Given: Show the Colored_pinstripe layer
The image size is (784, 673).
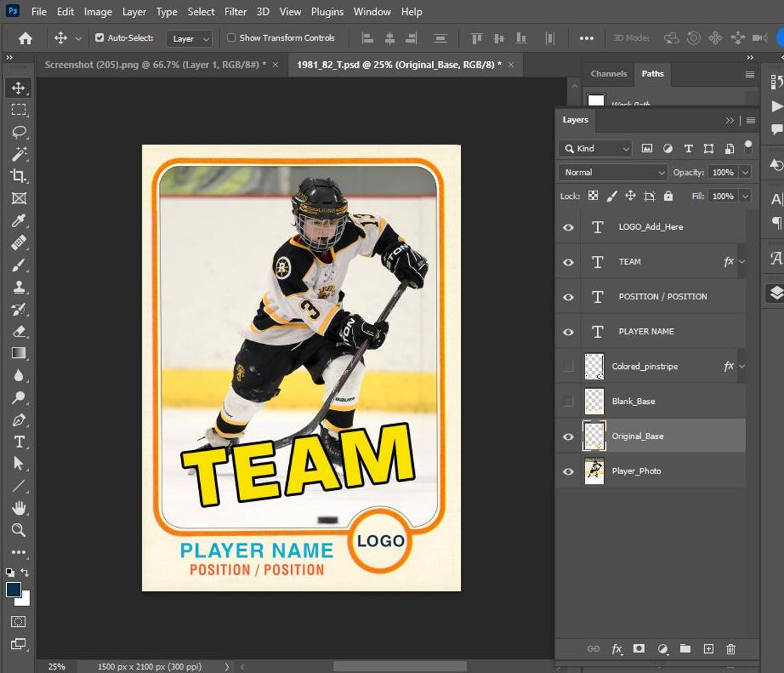Looking at the screenshot, I should pos(567,366).
